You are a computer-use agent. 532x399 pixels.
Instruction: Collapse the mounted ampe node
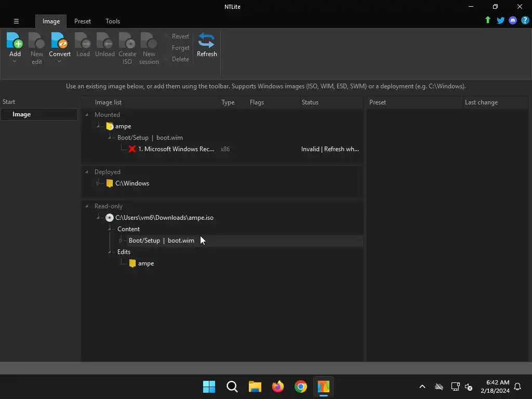(98, 126)
